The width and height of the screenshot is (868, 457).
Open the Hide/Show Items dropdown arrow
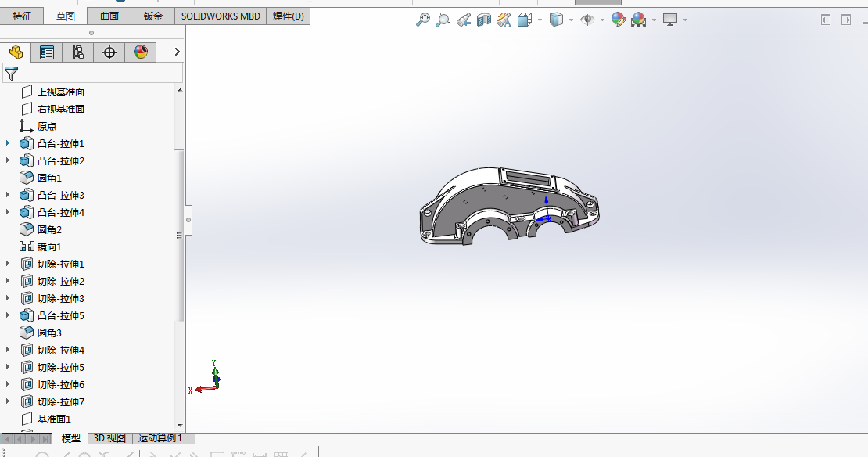click(602, 20)
